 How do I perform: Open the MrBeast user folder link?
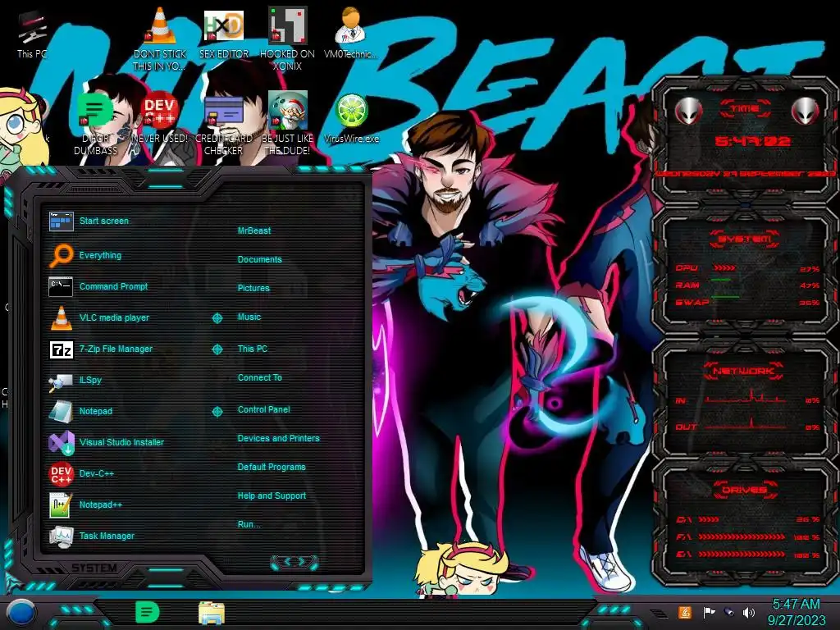(254, 231)
